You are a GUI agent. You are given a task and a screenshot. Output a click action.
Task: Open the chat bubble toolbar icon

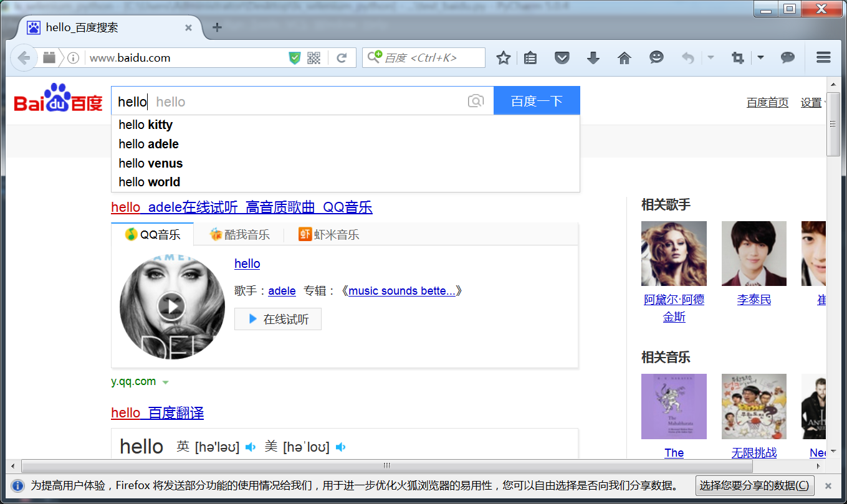[788, 57]
